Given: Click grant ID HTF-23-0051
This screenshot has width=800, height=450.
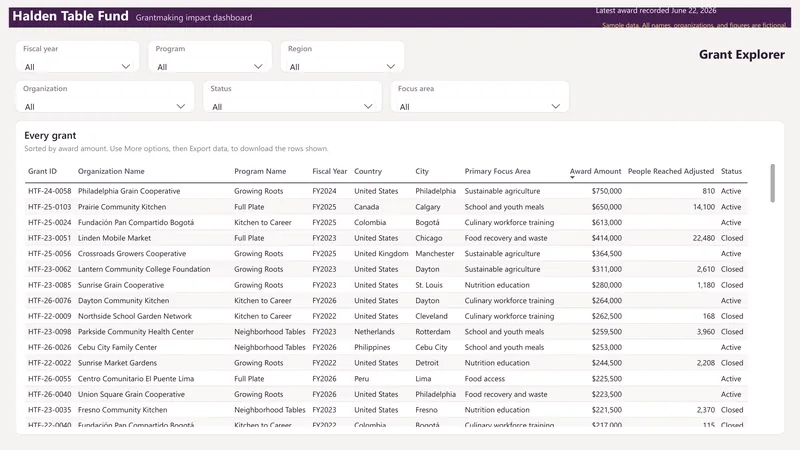Looking at the screenshot, I should point(49,238).
